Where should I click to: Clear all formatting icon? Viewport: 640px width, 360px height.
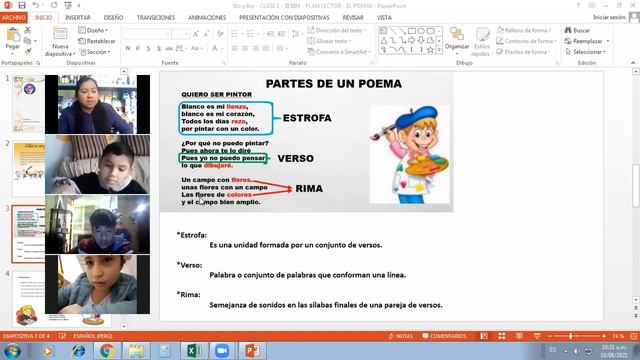220,34
